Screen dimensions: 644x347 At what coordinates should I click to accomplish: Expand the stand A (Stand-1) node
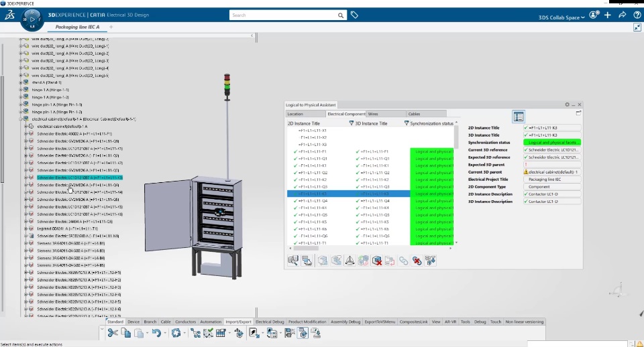(x=21, y=82)
